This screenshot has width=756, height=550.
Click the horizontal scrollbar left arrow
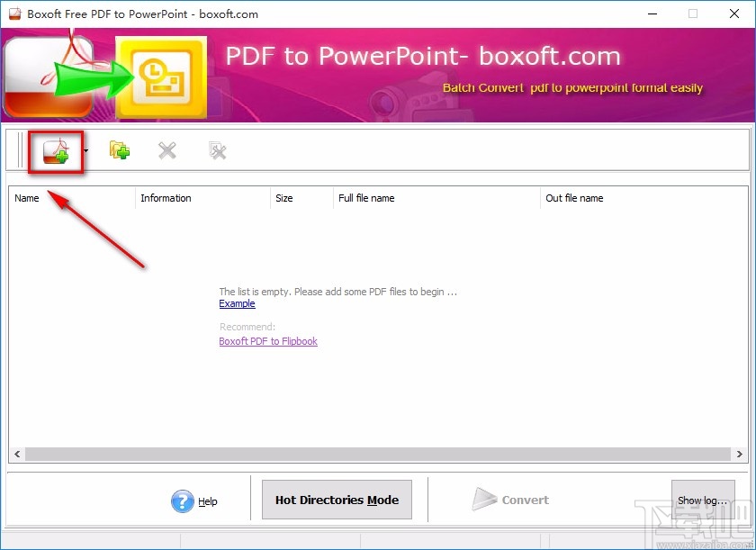[17, 454]
